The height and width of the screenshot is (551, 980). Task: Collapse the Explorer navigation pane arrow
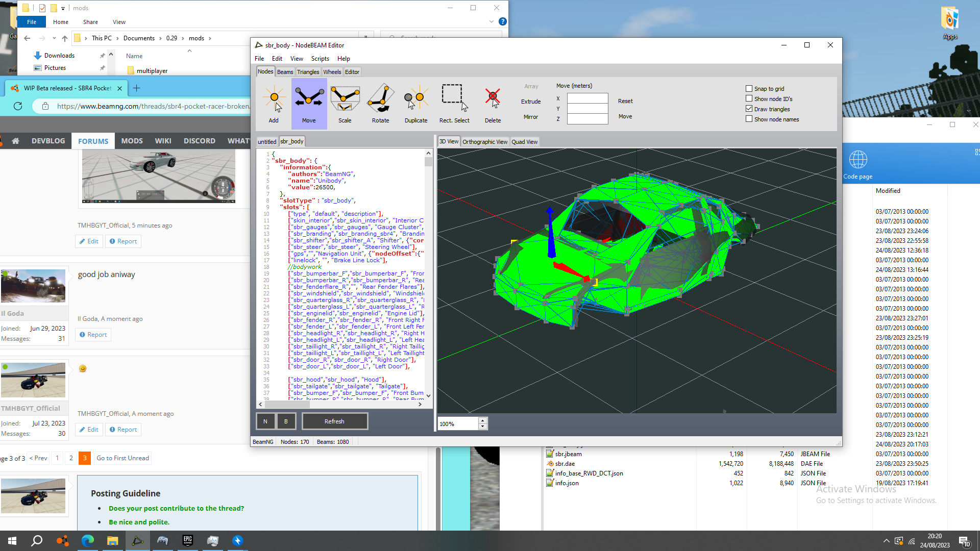(111, 54)
